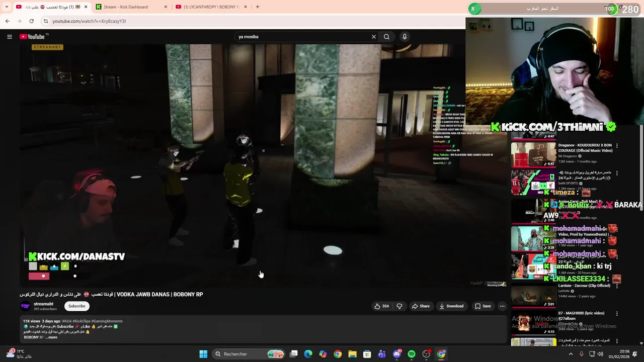Screen dimensions: 644x362
Task: Open the Mr Draganov channel name
Action: coord(568,156)
